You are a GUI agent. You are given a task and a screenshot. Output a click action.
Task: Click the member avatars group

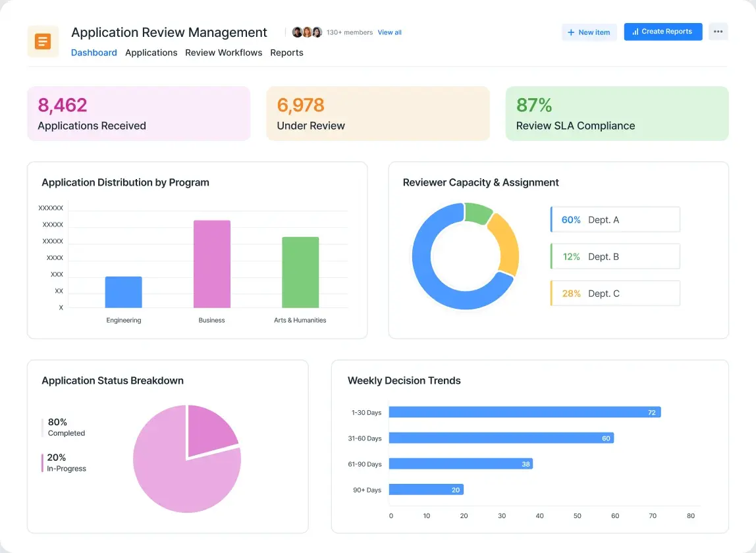tap(307, 32)
